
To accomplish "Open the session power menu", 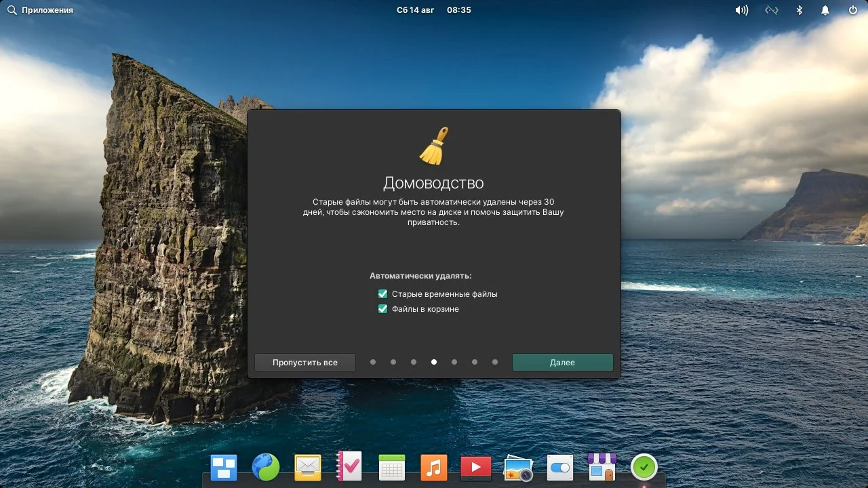I will tap(852, 9).
